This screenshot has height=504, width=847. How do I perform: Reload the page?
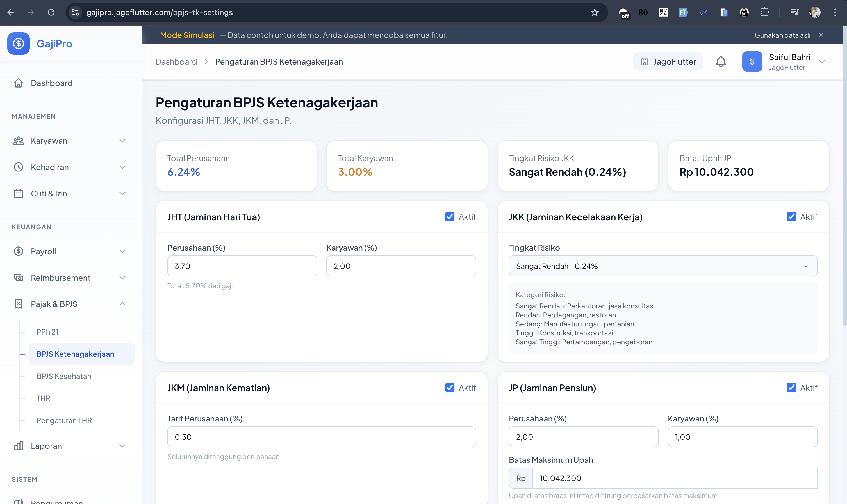[51, 13]
